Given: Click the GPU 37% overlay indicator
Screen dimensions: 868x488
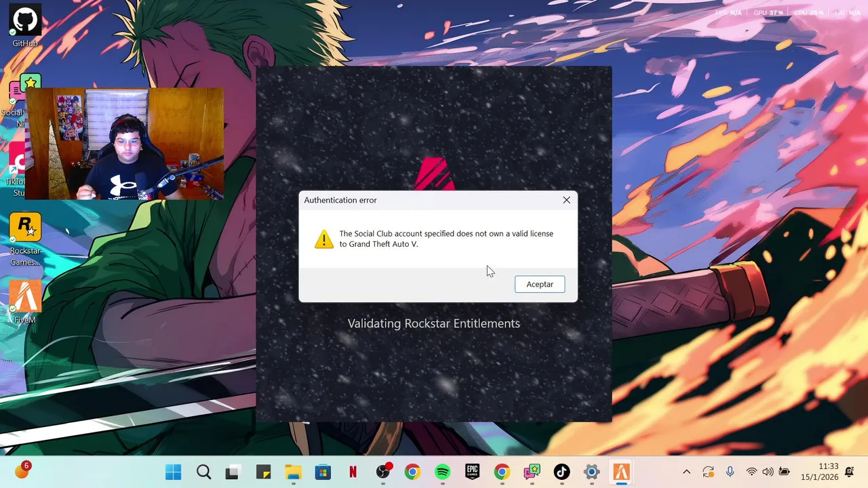Looking at the screenshot, I should pos(768,13).
